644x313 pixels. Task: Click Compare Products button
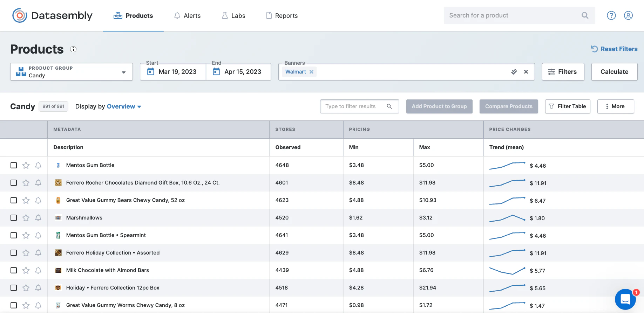point(509,106)
